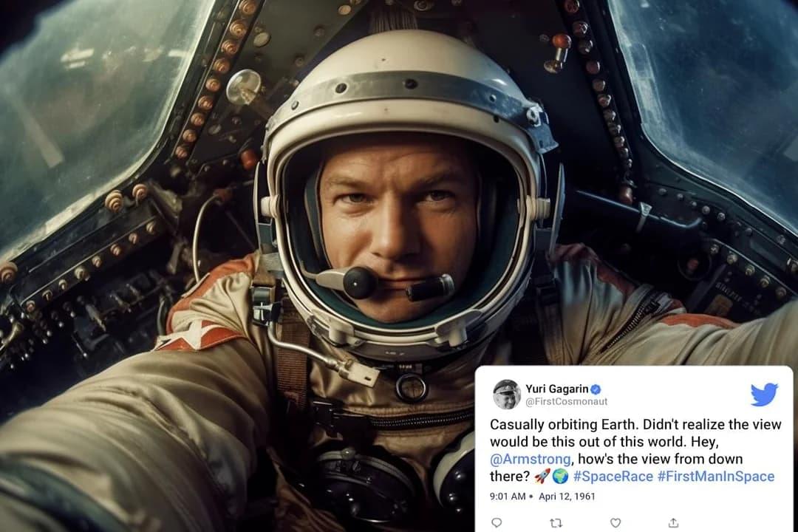This screenshot has height=532, width=798.
Task: Like the tweet with the heart icon
Action: pos(615,523)
